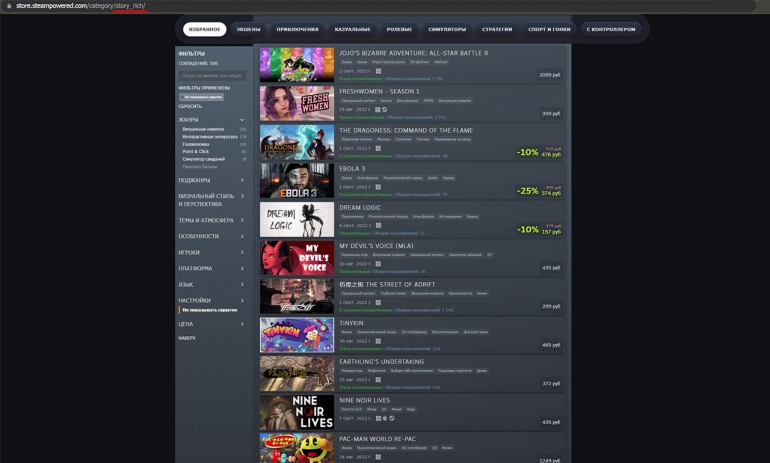Click the 2099 руб price on JoJo's row
770x463 pixels.
tap(550, 75)
